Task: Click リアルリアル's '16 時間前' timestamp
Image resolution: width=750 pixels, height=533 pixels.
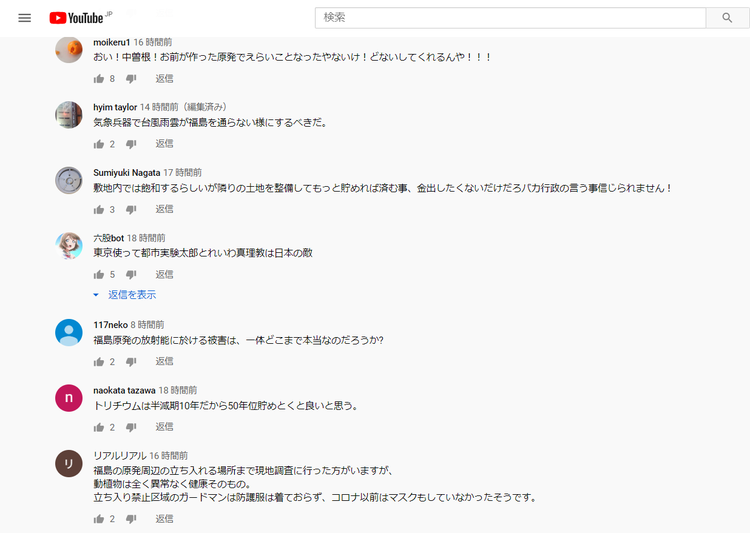Action: click(x=168, y=456)
